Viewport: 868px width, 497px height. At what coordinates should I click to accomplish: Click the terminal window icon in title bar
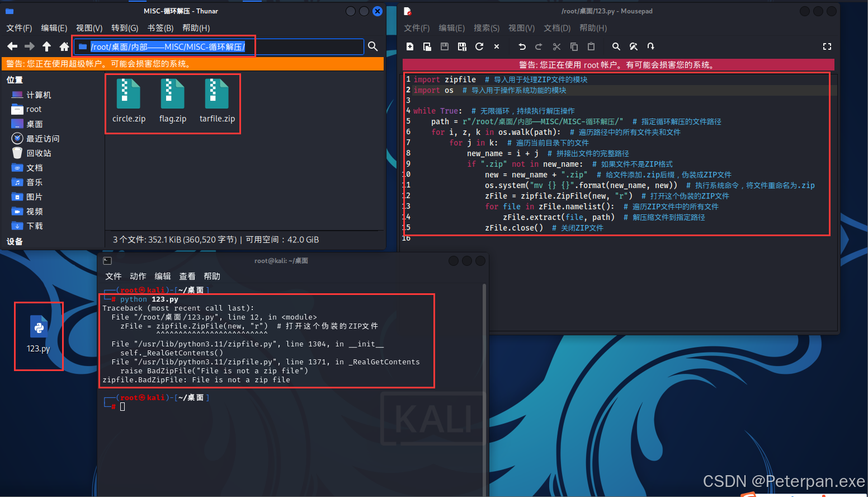[107, 261]
